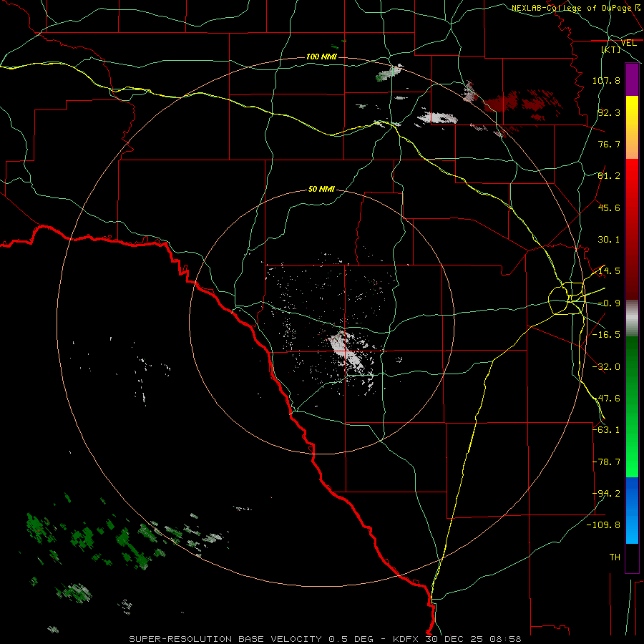This screenshot has height=644, width=644.
Task: Click the 30.1 velocity scale value
Action: [x=609, y=240]
